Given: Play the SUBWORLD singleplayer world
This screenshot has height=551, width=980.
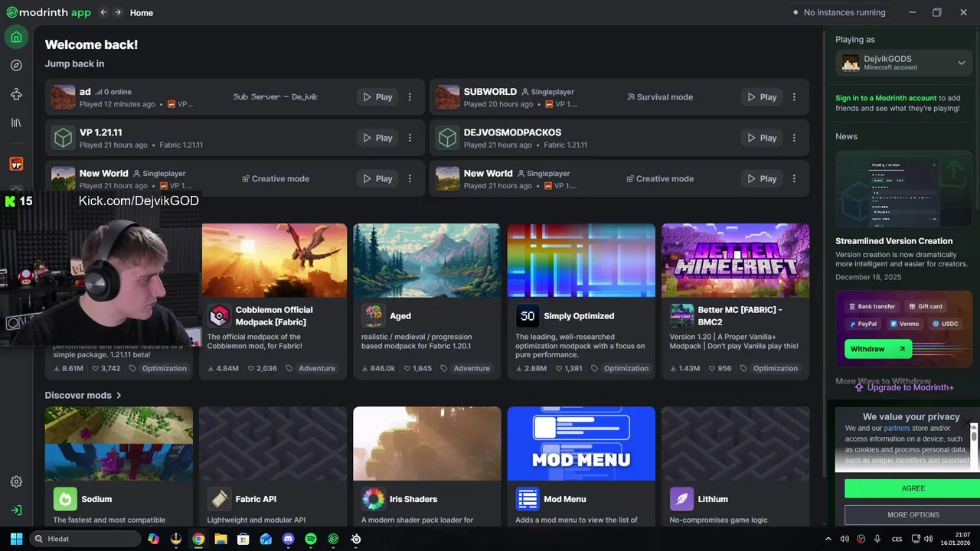Looking at the screenshot, I should [762, 97].
